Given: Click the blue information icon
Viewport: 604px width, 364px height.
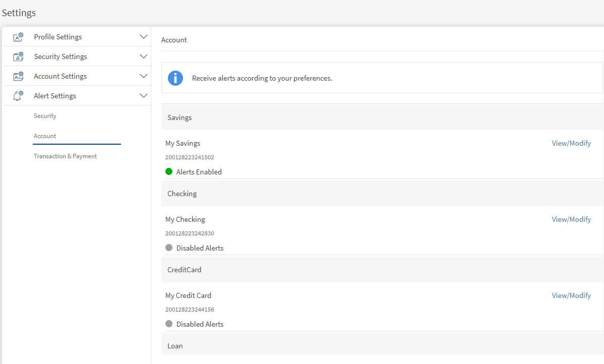Looking at the screenshot, I should [x=175, y=78].
